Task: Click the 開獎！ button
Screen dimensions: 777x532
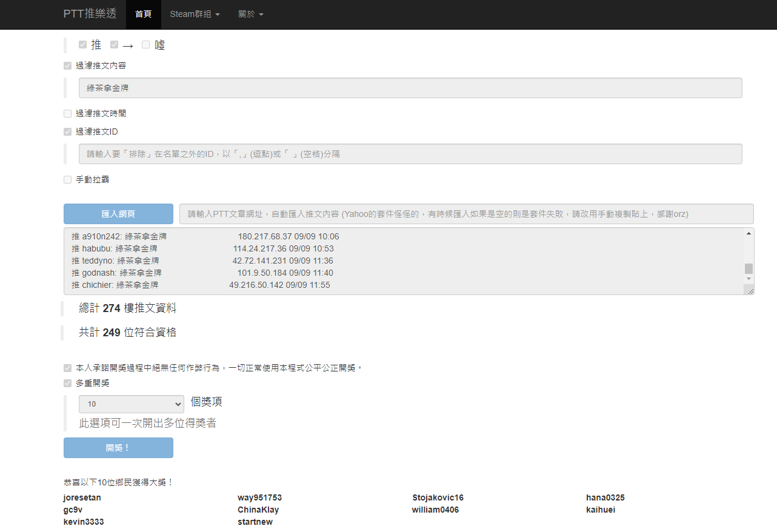Action: coord(118,448)
